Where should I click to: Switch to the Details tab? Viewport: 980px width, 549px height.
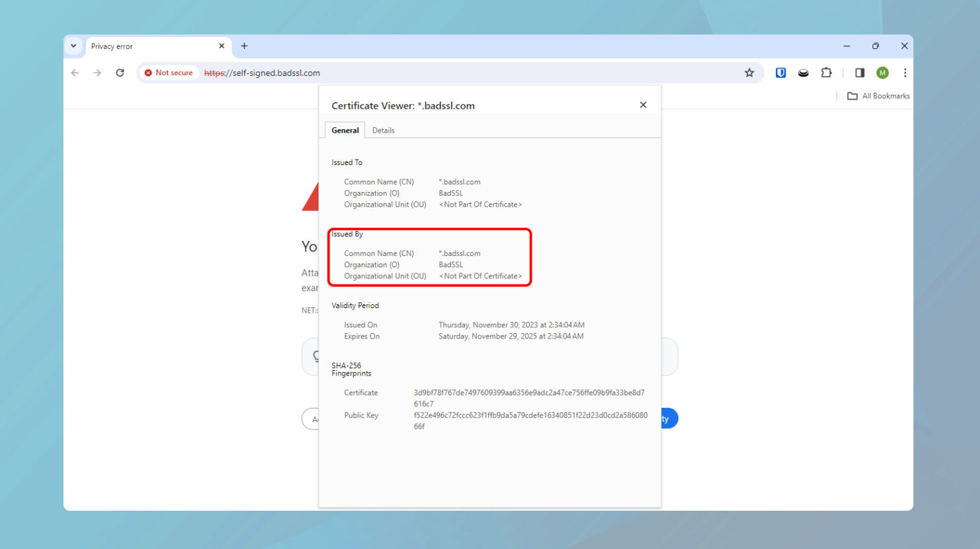coord(383,131)
